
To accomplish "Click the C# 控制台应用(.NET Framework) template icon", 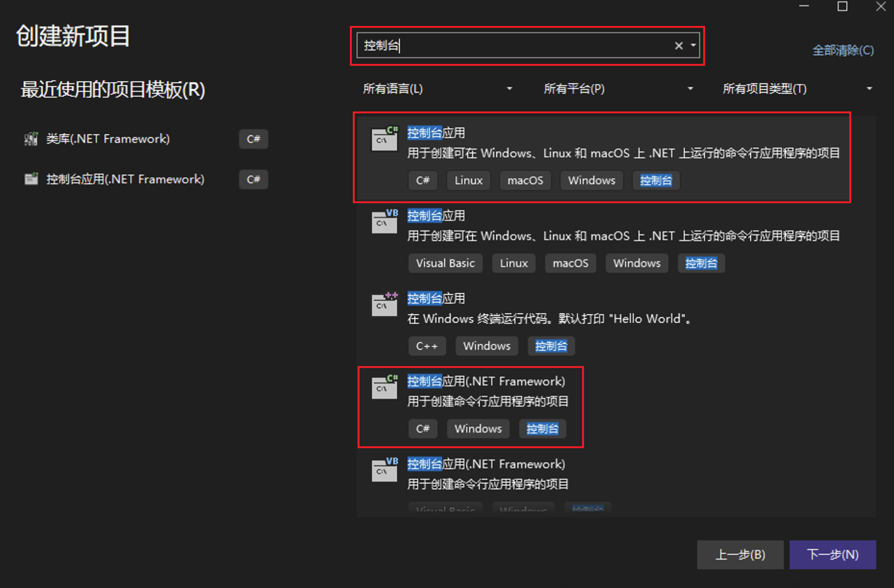I will point(384,387).
